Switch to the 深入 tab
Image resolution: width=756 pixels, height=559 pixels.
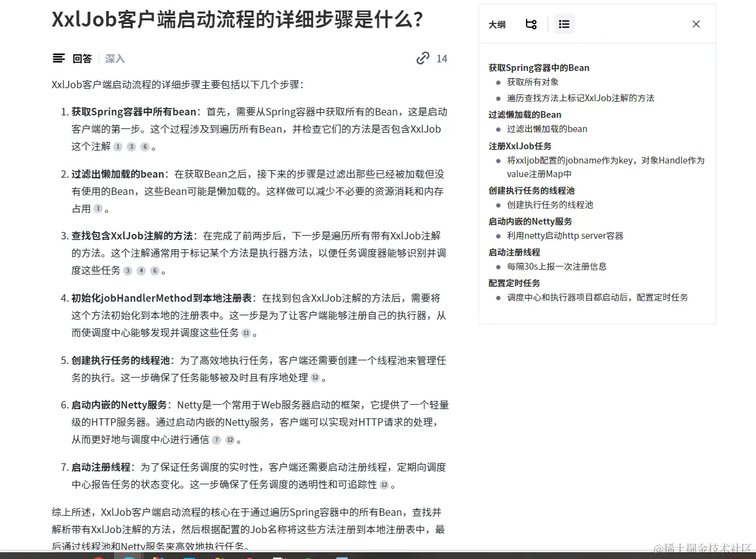pos(115,59)
